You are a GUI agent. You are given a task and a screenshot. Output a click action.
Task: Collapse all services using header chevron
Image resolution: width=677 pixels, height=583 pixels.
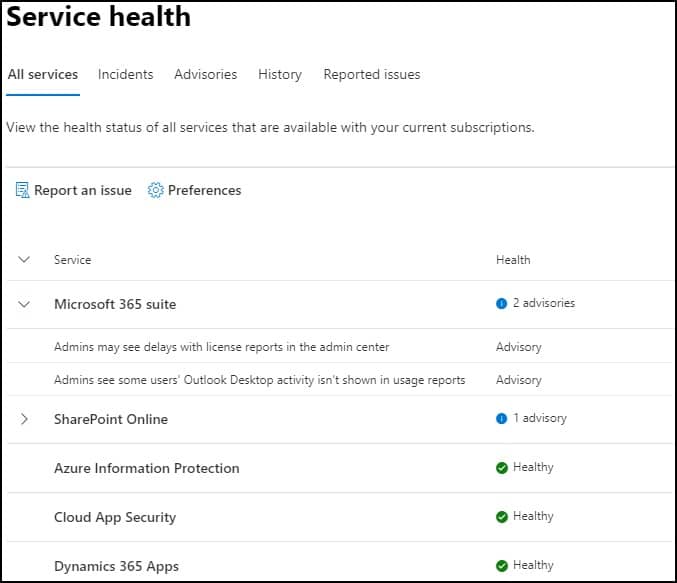pyautogui.click(x=24, y=260)
